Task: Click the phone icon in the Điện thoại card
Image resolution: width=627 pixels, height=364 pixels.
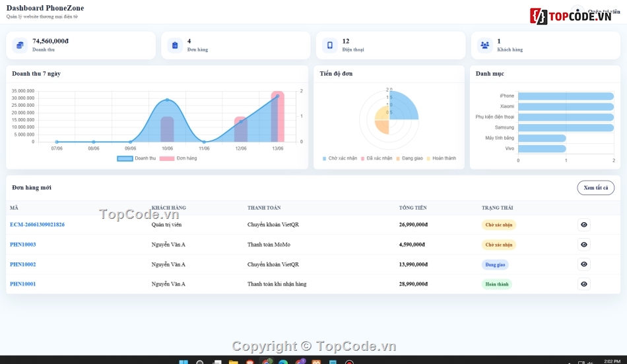Action: tap(329, 45)
